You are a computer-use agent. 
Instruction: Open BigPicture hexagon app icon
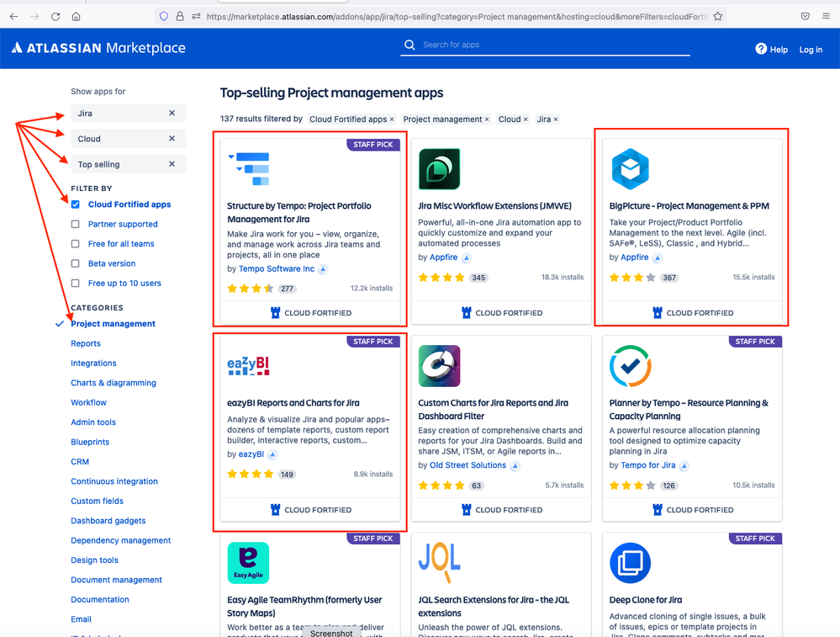click(x=630, y=169)
